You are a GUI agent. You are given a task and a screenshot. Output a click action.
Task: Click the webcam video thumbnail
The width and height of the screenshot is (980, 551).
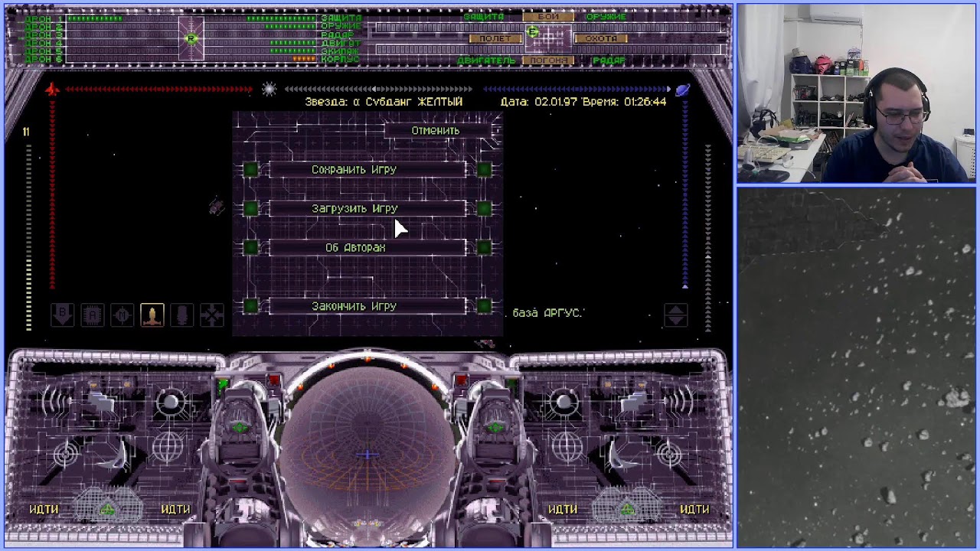(x=856, y=93)
